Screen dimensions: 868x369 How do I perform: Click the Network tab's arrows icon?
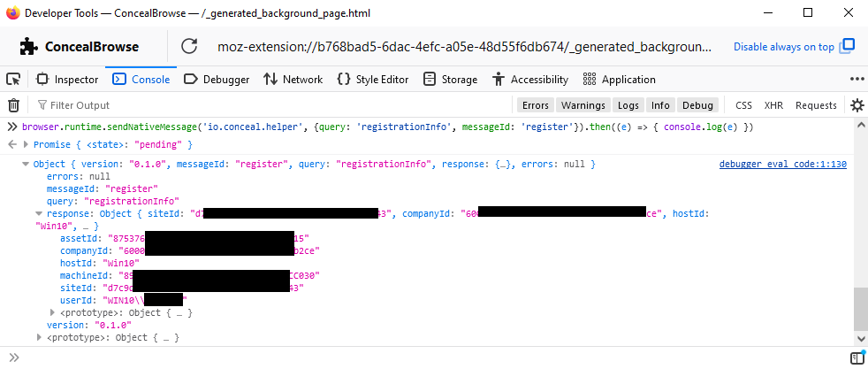[270, 80]
